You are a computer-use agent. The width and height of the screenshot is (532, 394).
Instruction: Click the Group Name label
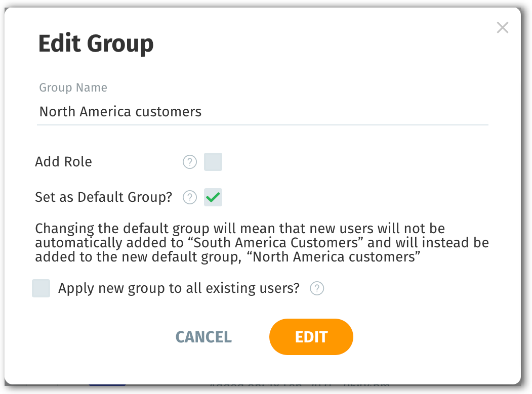73,87
